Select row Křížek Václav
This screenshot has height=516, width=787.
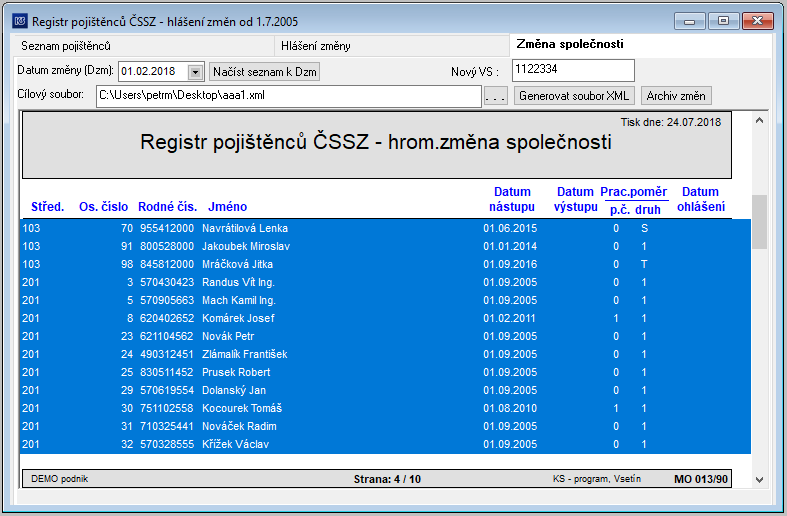pyautogui.click(x=385, y=445)
